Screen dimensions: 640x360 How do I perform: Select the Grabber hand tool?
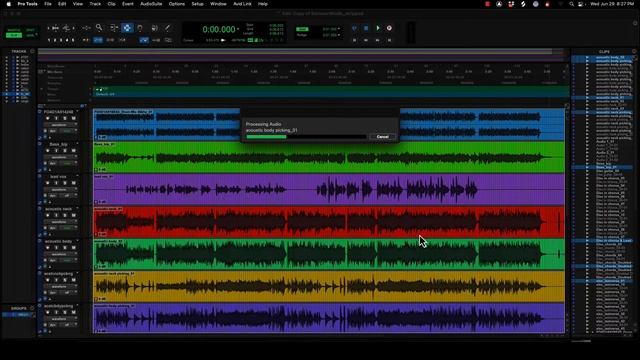click(140, 28)
